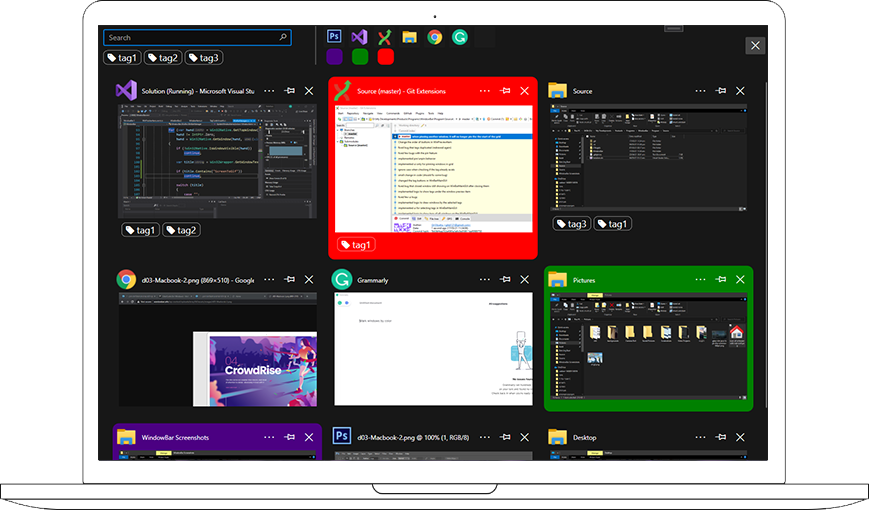Screen dimensions: 869x510
Task: Close the Pictures window card
Action: coord(740,279)
